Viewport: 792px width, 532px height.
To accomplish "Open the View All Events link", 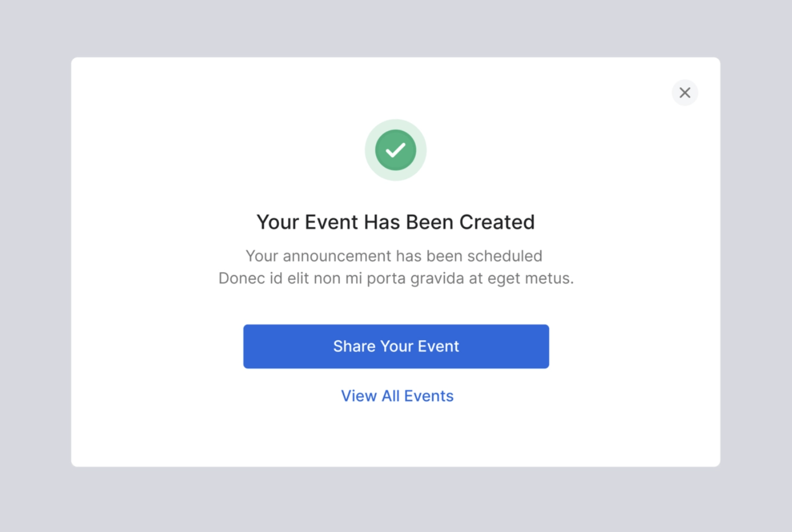I will pos(397,396).
